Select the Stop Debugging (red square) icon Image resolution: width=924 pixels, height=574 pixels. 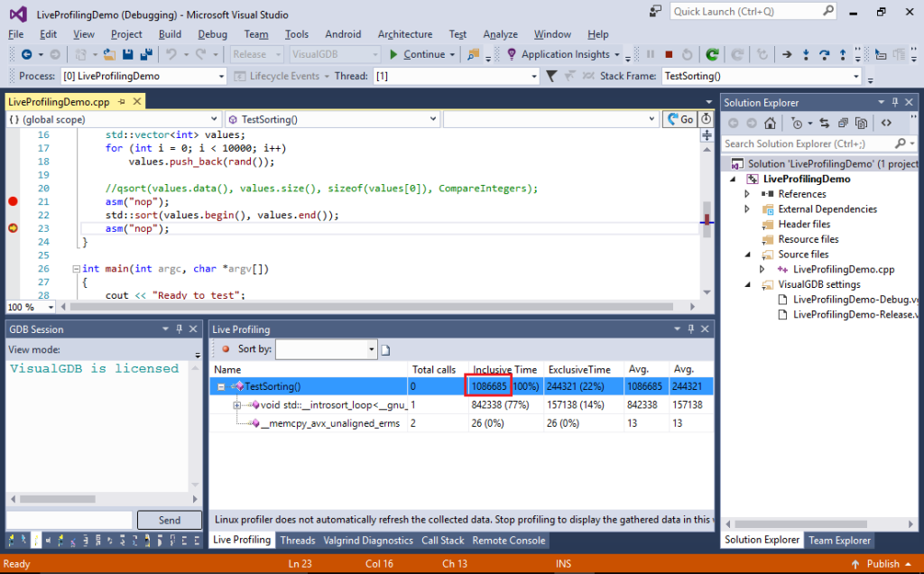click(669, 56)
